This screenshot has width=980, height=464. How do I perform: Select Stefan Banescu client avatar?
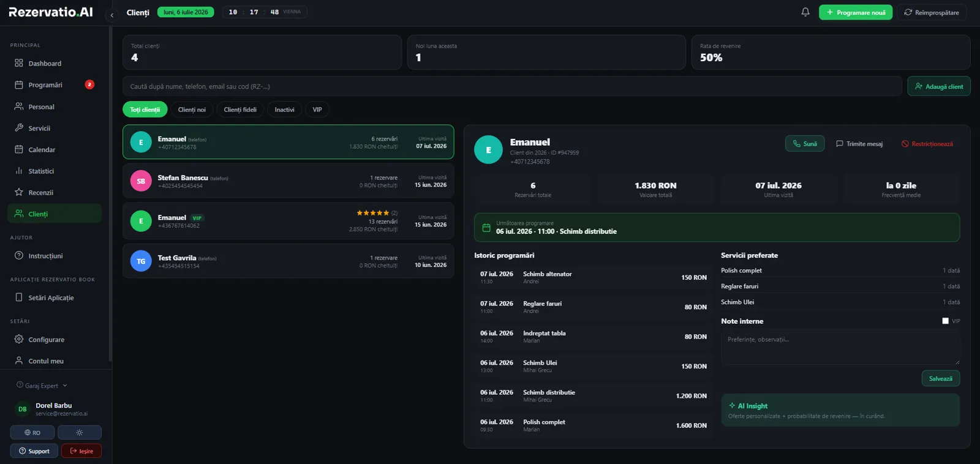[141, 181]
